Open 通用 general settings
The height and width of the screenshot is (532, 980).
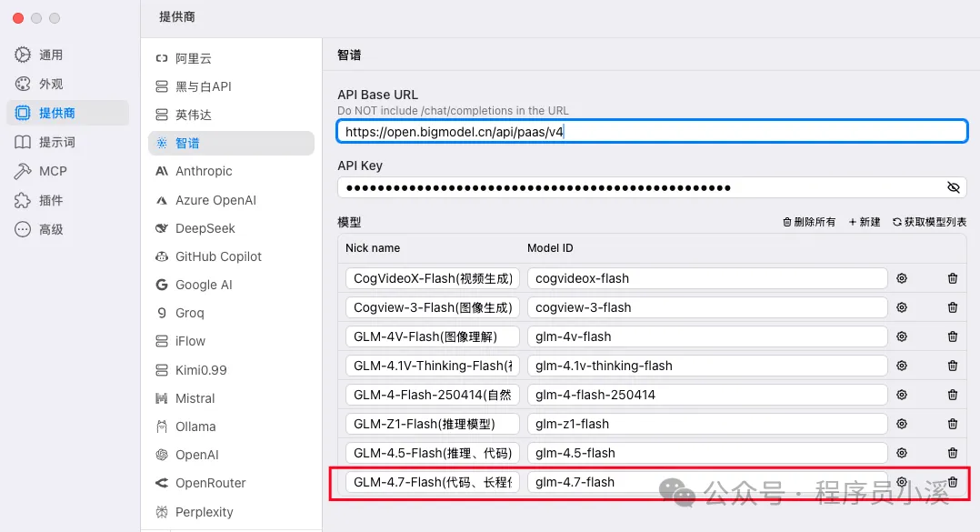(x=67, y=55)
